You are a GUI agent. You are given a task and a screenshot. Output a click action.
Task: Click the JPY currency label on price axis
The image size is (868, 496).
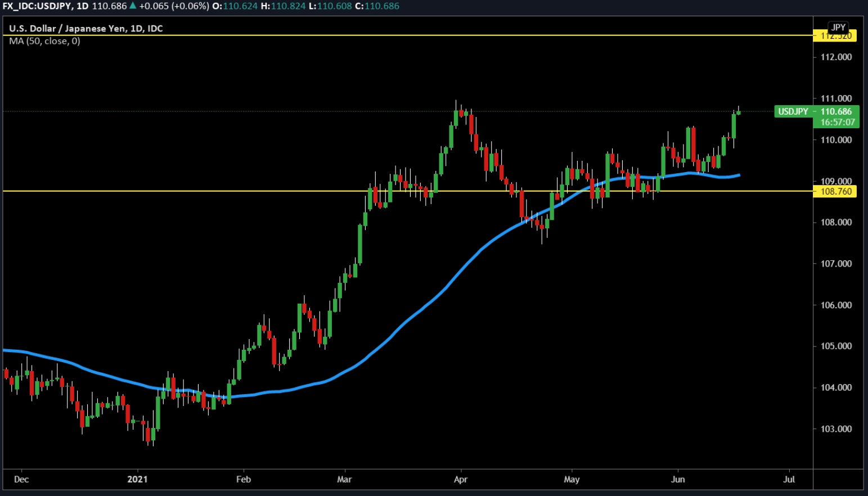pyautogui.click(x=838, y=27)
